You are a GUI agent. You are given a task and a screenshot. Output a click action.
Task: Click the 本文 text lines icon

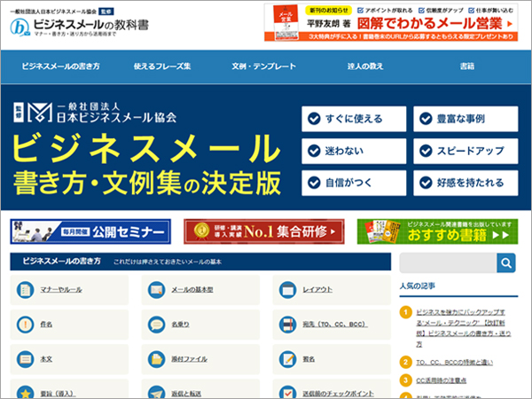(26, 359)
